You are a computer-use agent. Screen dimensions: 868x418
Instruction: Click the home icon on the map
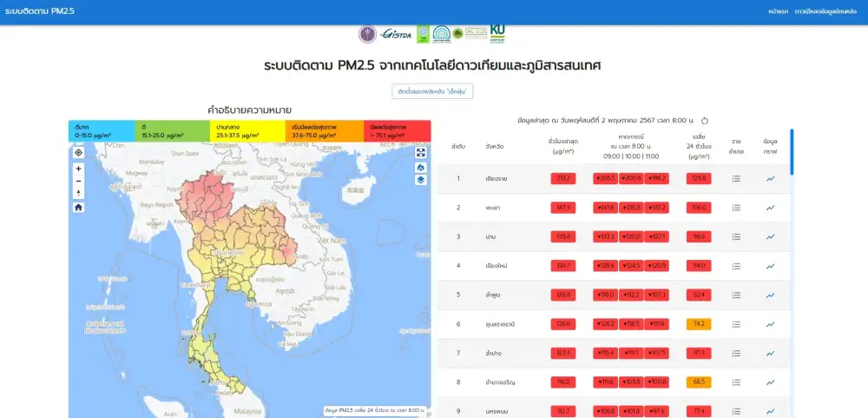click(78, 208)
